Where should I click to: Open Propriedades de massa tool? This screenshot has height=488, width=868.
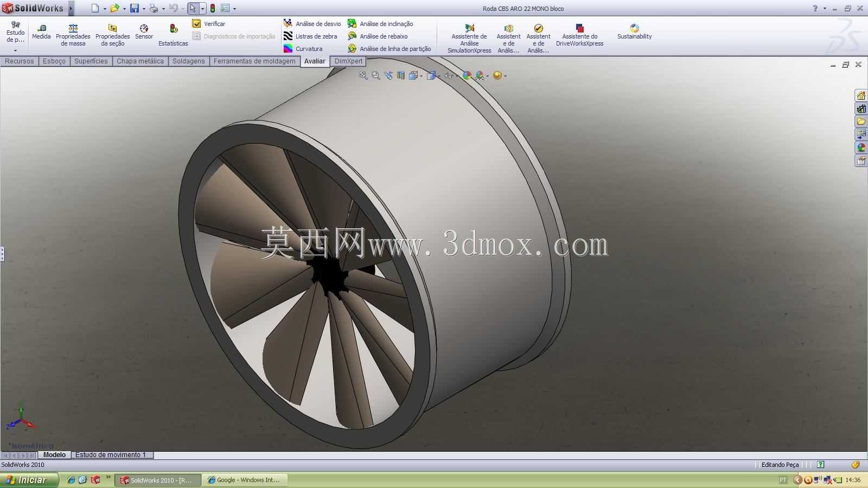(x=73, y=35)
